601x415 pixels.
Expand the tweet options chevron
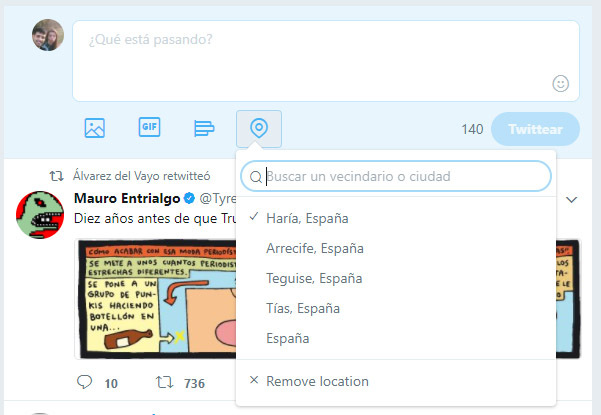coord(571,200)
